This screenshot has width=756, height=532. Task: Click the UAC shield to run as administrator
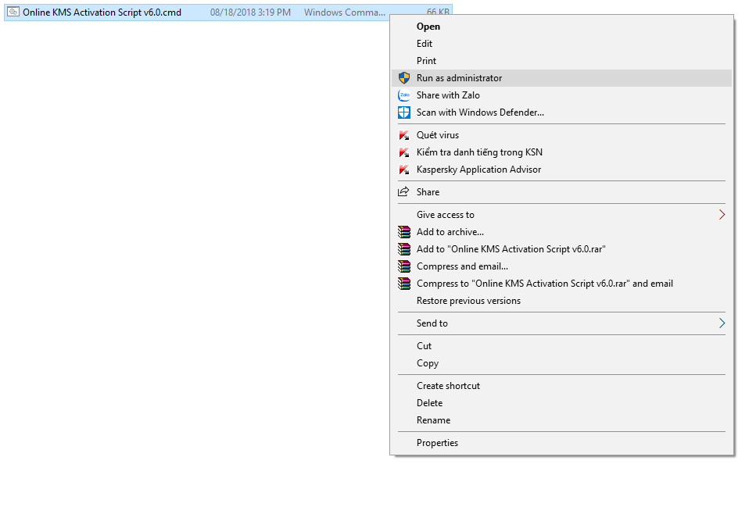(403, 77)
